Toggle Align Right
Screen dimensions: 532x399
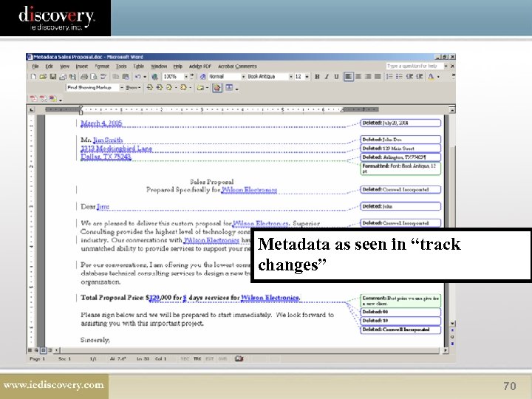coord(368,77)
